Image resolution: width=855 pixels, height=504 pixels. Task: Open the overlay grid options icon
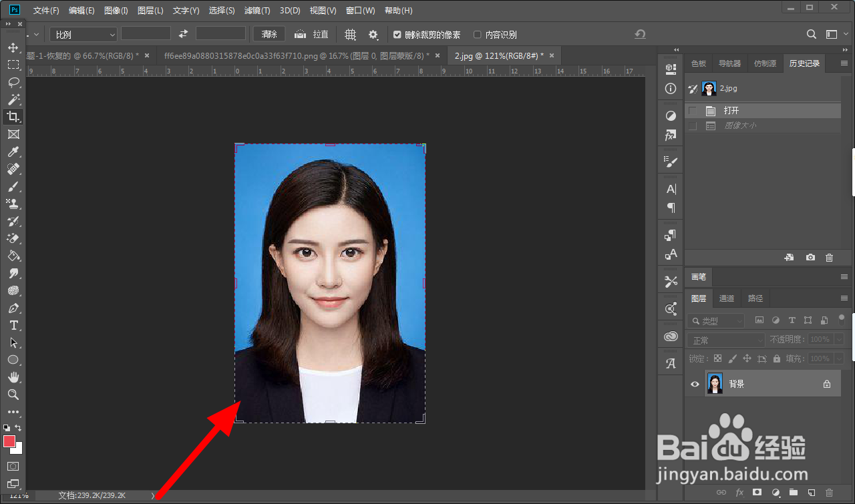click(350, 34)
